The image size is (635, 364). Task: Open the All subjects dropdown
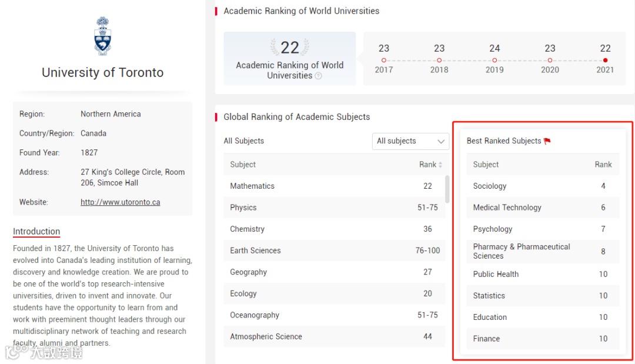click(x=410, y=141)
